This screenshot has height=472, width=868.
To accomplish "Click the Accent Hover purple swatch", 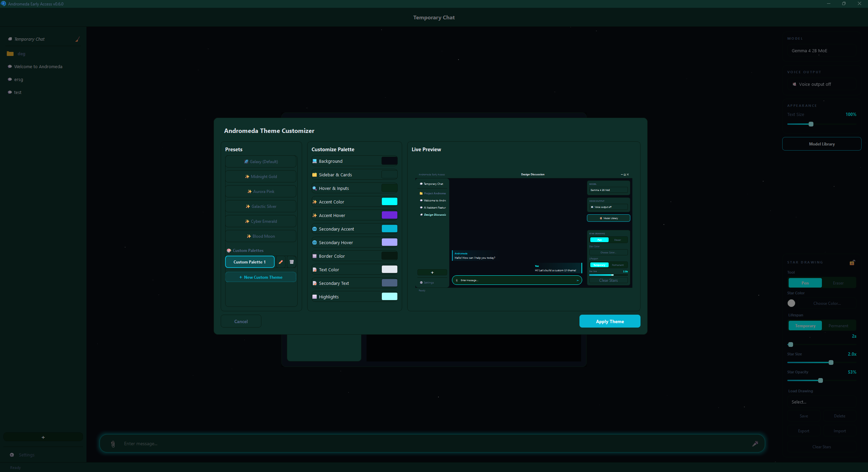I will [389, 215].
